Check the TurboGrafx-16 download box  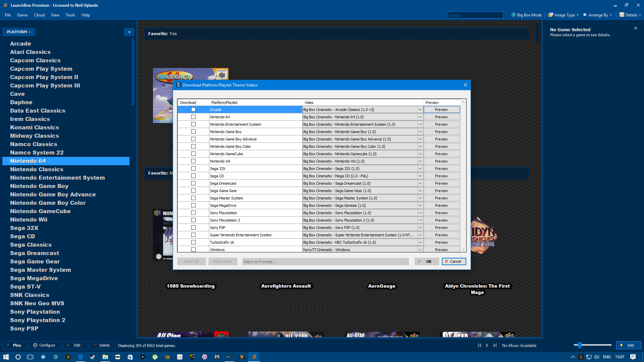click(193, 242)
